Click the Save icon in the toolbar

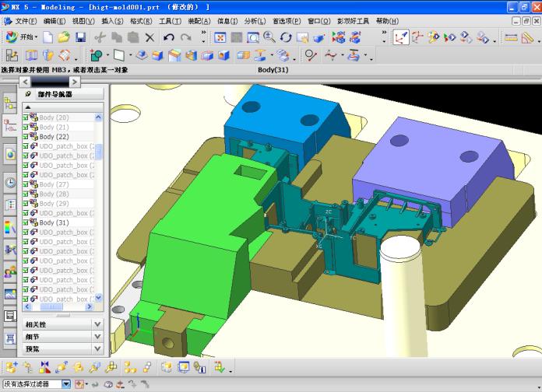[80, 37]
